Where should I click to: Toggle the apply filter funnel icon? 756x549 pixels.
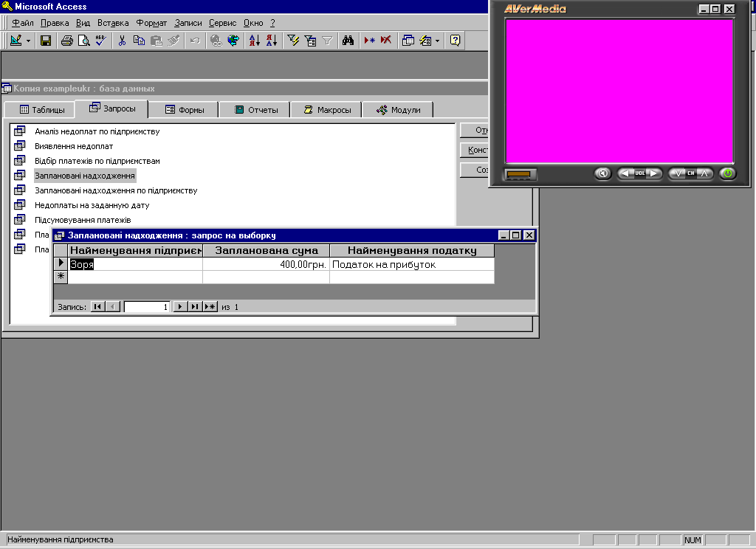[327, 41]
